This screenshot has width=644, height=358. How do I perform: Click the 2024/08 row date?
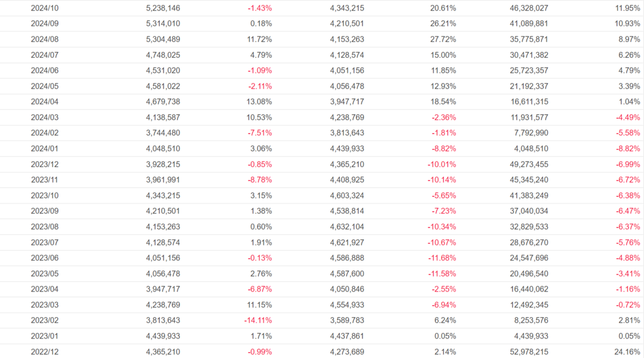[44, 39]
